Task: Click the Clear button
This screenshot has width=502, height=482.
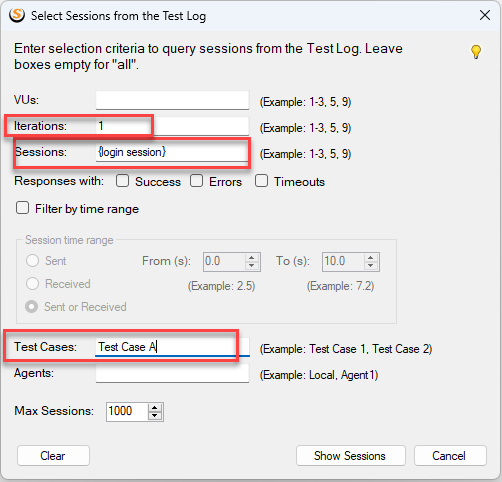Action: coord(53,456)
